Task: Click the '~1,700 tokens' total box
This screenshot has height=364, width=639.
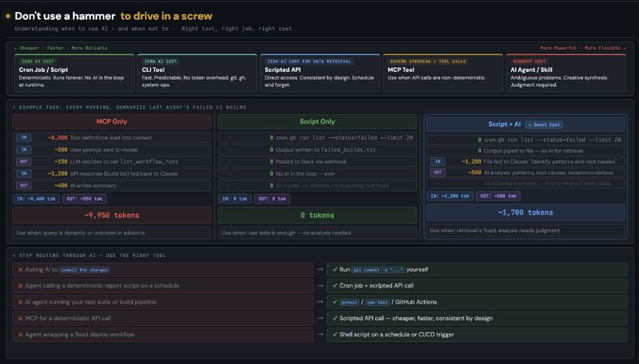Action: click(x=526, y=212)
